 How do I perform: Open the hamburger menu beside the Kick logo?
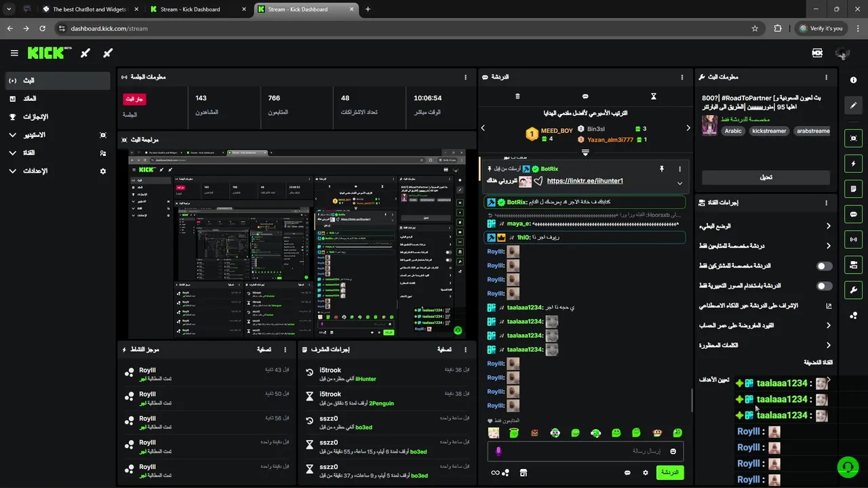[x=14, y=53]
